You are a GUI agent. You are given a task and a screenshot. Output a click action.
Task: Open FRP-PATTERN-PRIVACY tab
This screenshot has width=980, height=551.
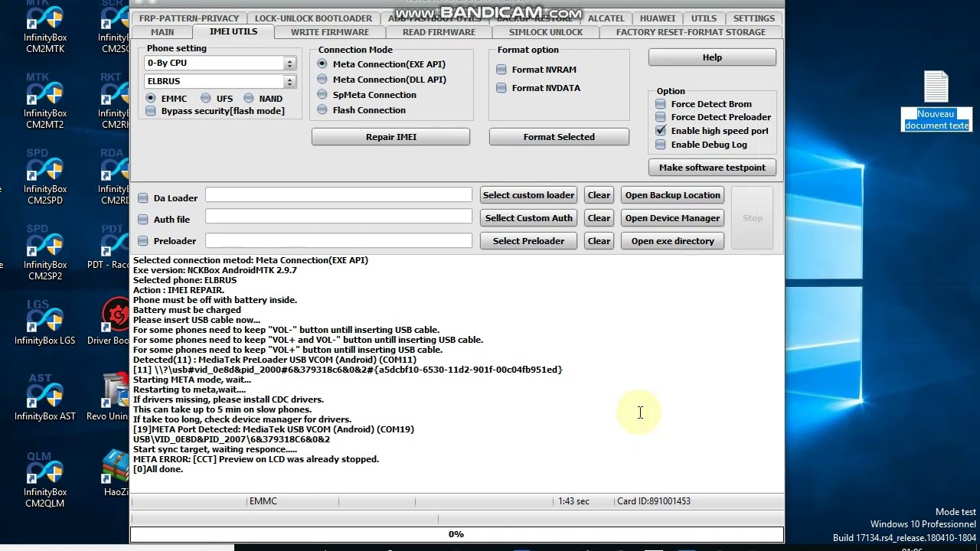(189, 18)
